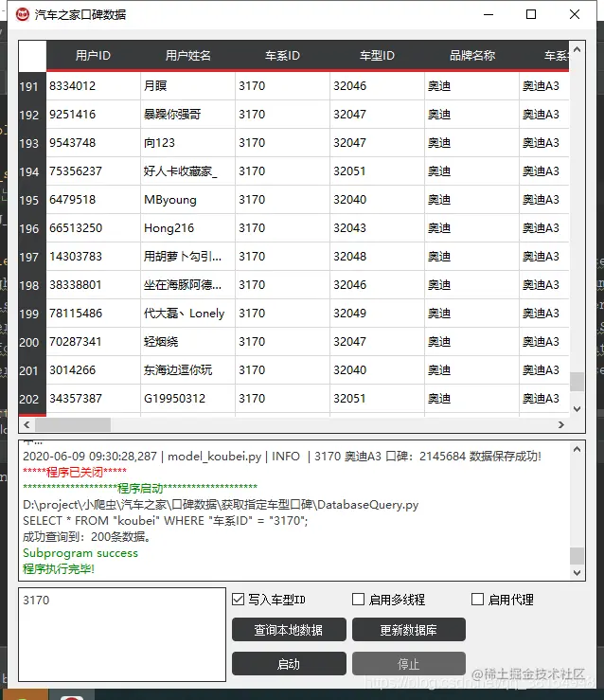Click user name cell Hong216
Viewport: 604px width, 700px height.
[x=187, y=228]
